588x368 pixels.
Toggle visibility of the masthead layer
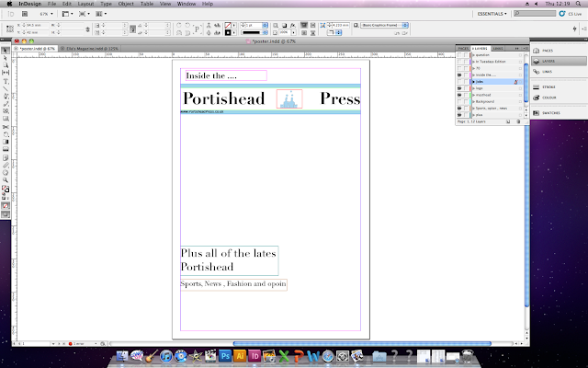(459, 95)
